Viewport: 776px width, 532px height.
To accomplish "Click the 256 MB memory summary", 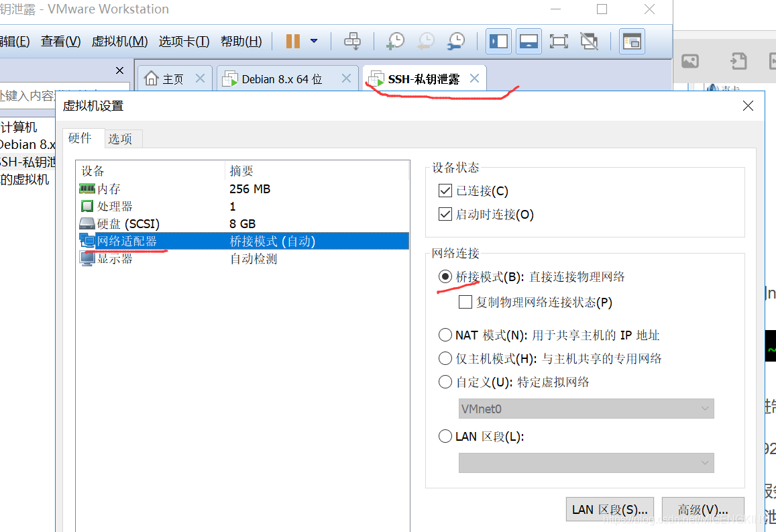I will (250, 189).
